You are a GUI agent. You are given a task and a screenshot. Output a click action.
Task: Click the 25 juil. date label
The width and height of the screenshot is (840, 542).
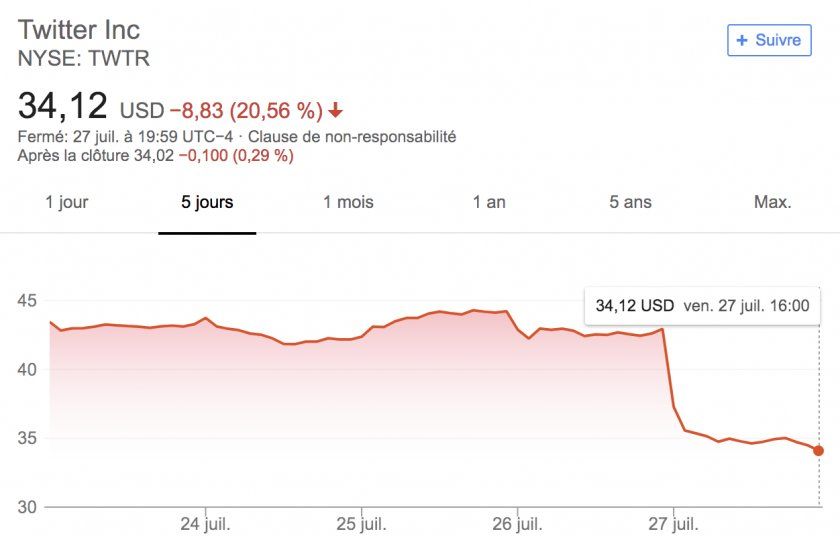point(361,523)
